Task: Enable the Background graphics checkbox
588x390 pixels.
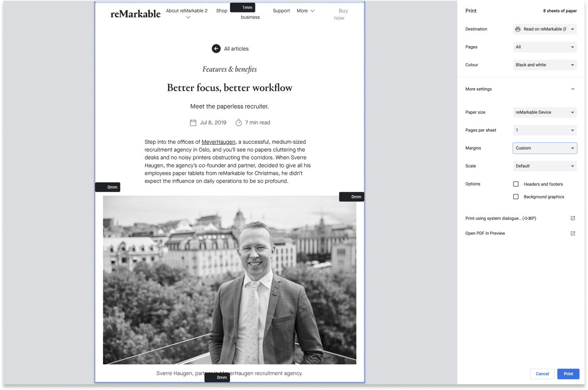Action: click(x=516, y=196)
